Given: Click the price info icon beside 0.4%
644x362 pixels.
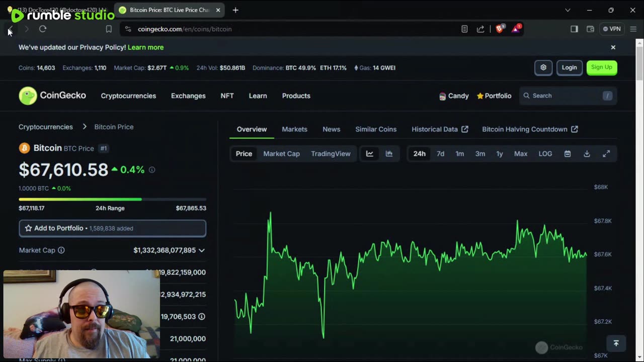Looking at the screenshot, I should pyautogui.click(x=152, y=170).
